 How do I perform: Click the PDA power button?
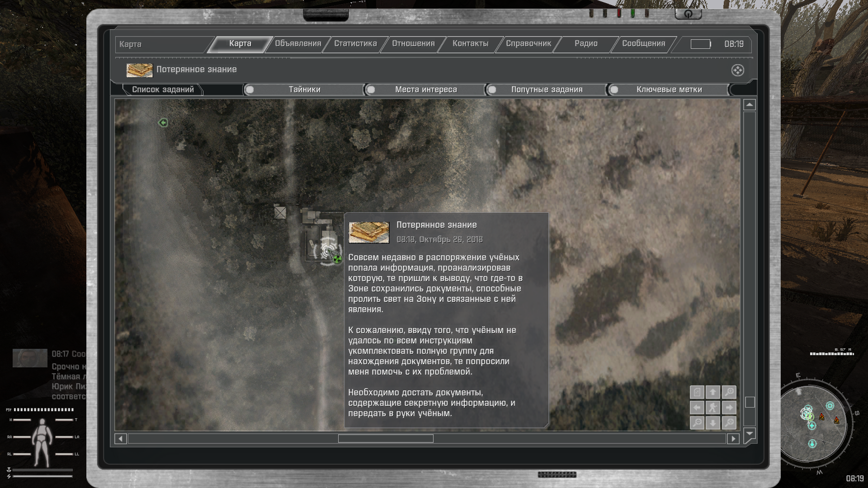[x=688, y=14]
